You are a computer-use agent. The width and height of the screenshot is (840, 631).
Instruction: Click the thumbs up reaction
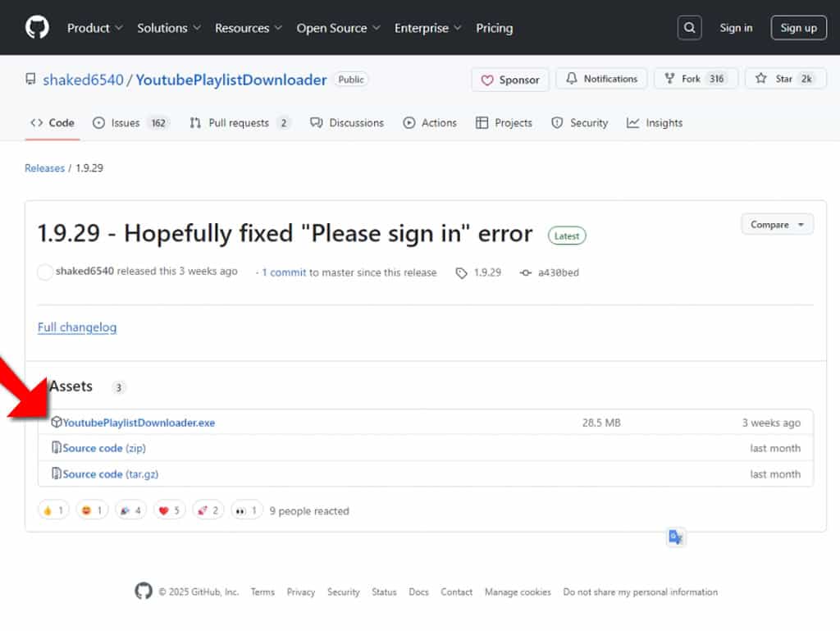click(x=53, y=510)
